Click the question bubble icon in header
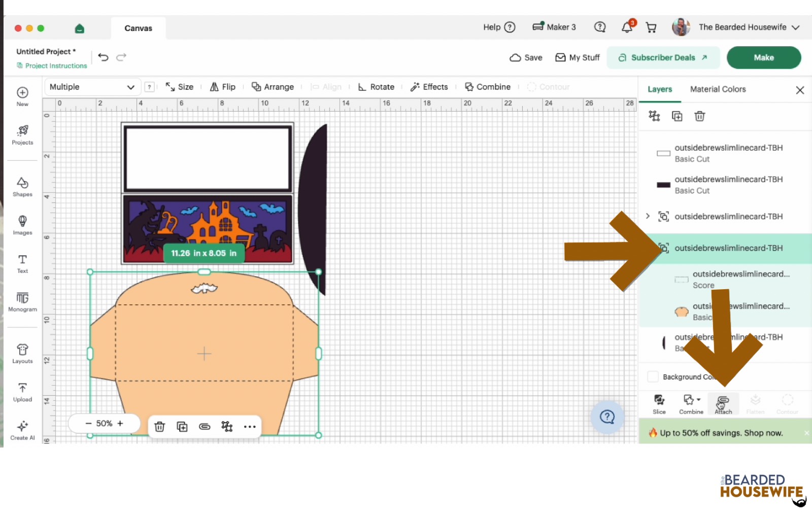 point(600,27)
